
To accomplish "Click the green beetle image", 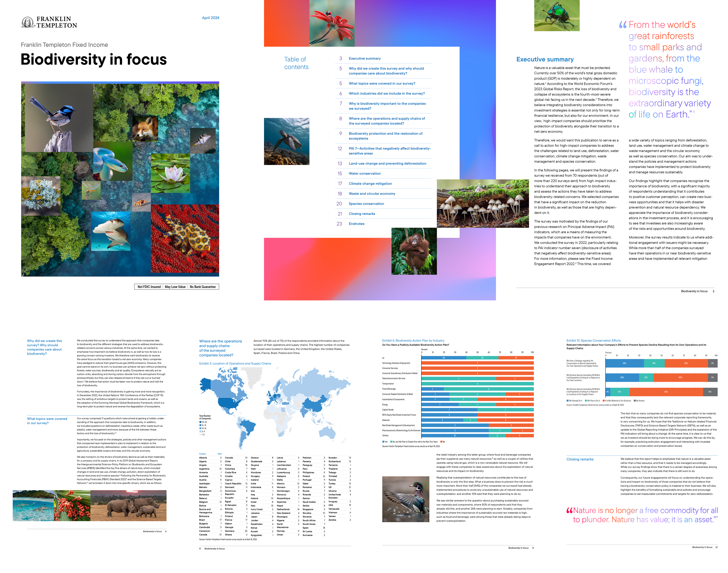I will tap(557, 15).
